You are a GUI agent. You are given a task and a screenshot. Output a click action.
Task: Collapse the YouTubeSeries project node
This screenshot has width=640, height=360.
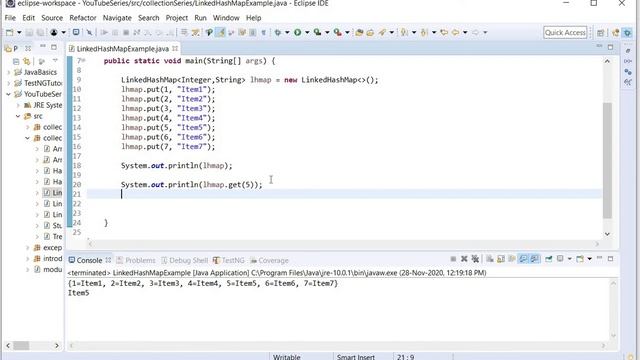[9, 94]
